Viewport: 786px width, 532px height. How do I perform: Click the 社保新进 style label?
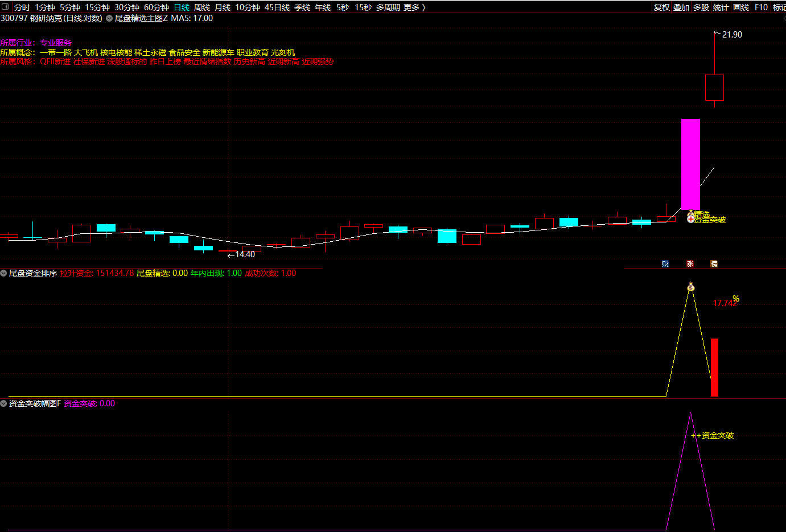[x=89, y=61]
